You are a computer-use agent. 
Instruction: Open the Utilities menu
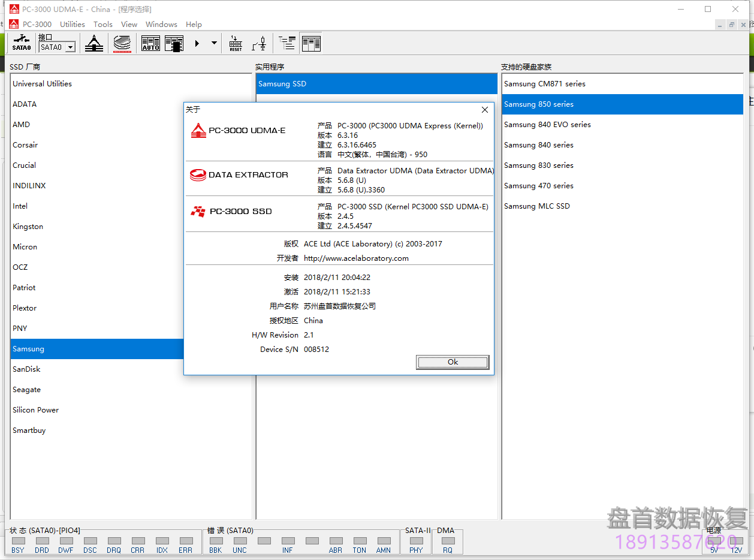(x=73, y=25)
